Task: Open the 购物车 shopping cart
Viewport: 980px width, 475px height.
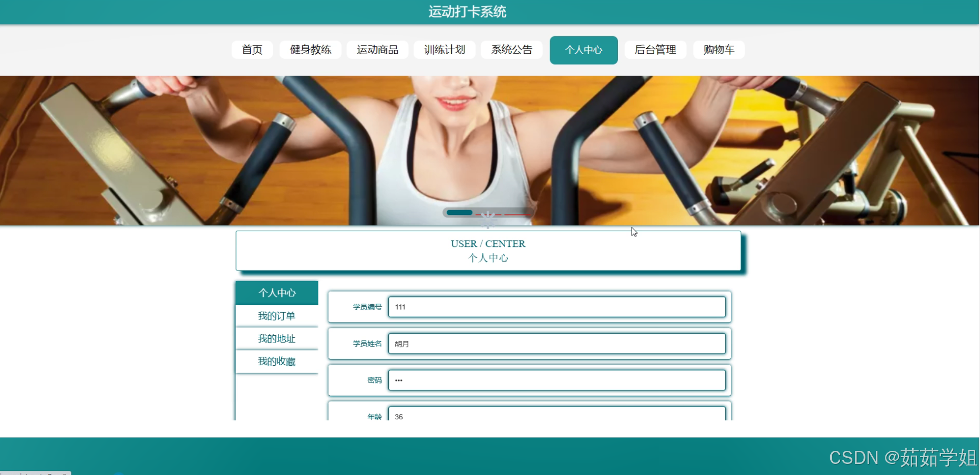Action: click(718, 50)
